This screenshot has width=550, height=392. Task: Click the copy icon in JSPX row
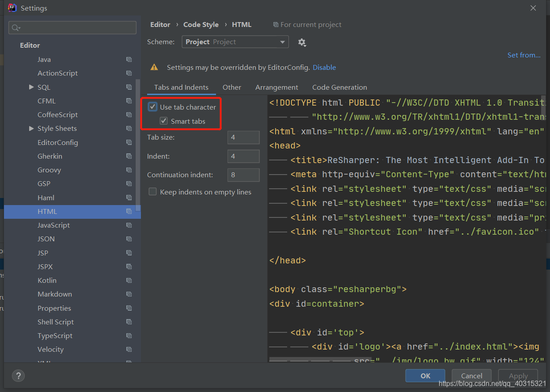(129, 267)
